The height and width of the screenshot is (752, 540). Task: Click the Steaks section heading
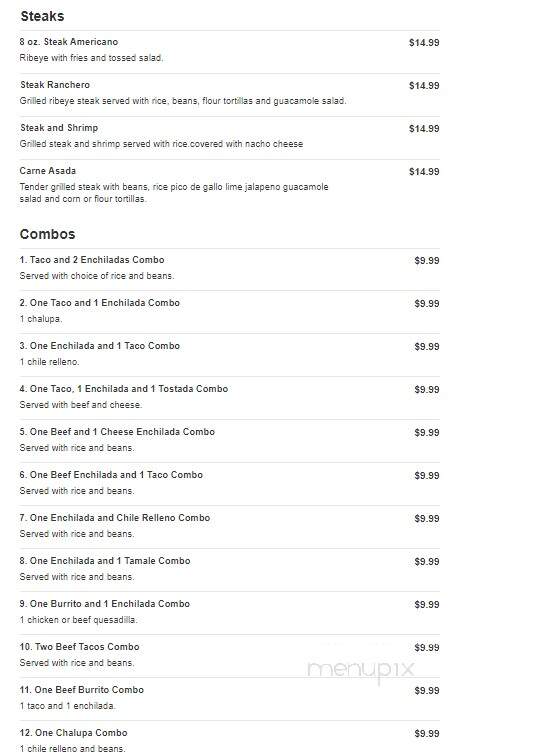42,16
